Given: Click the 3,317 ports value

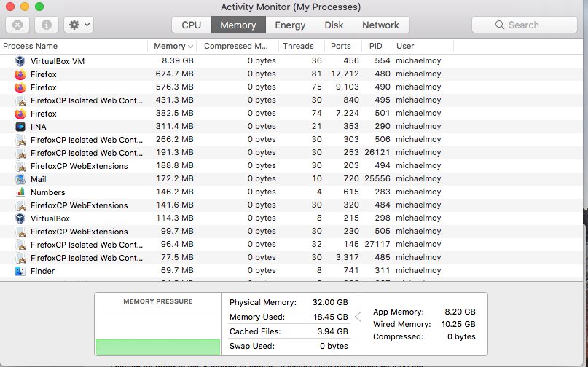Looking at the screenshot, I should [x=347, y=258].
